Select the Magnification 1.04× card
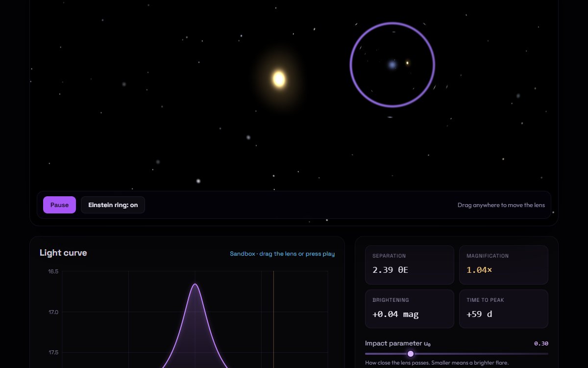The width and height of the screenshot is (588, 368). [504, 265]
